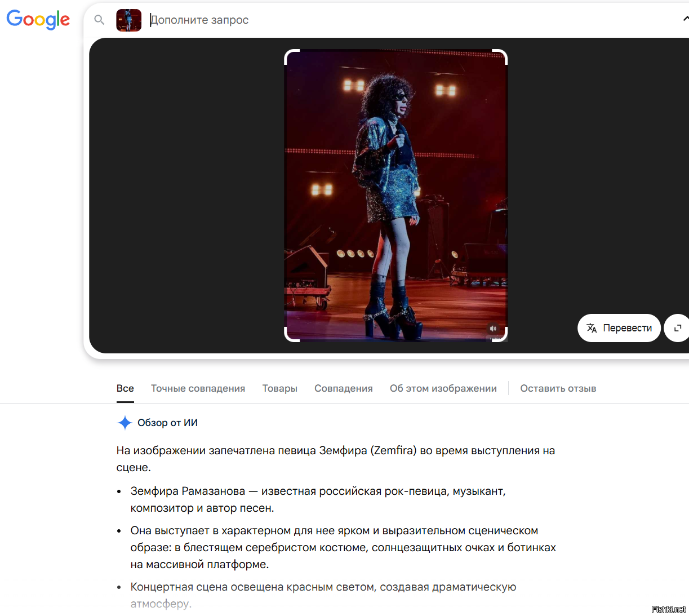689x616 pixels.
Task: Click the Оставить отзыв link
Action: (x=558, y=388)
